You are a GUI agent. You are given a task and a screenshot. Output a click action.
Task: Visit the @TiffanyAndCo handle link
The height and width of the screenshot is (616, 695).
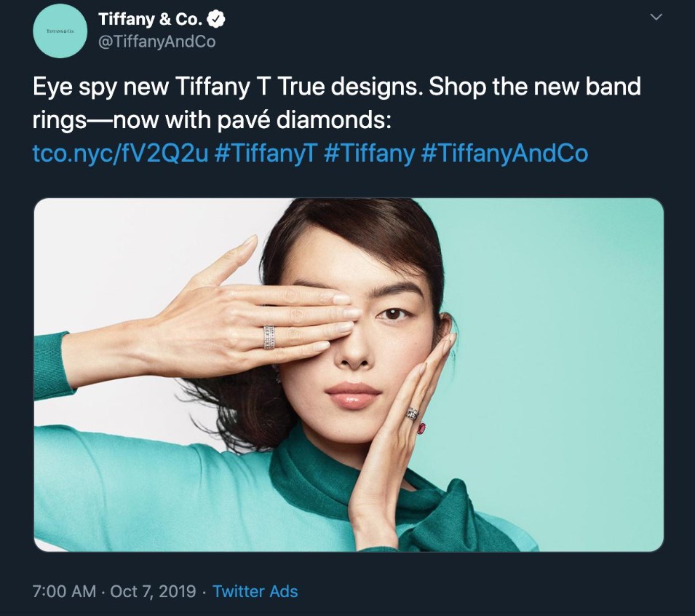pyautogui.click(x=157, y=42)
